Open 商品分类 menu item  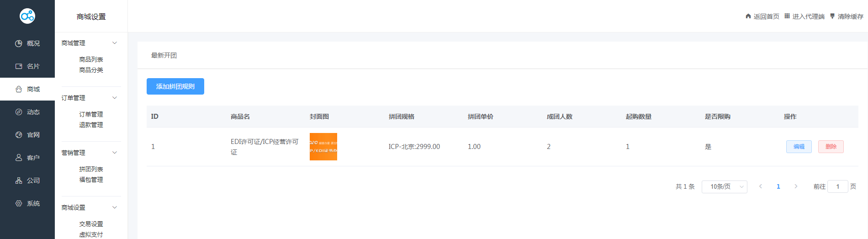[x=91, y=70]
